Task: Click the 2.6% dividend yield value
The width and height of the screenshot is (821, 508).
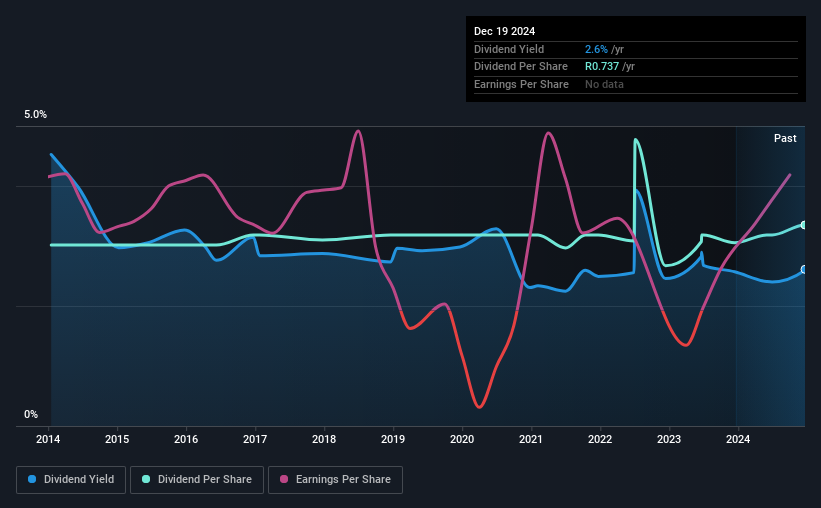Action: 596,49
